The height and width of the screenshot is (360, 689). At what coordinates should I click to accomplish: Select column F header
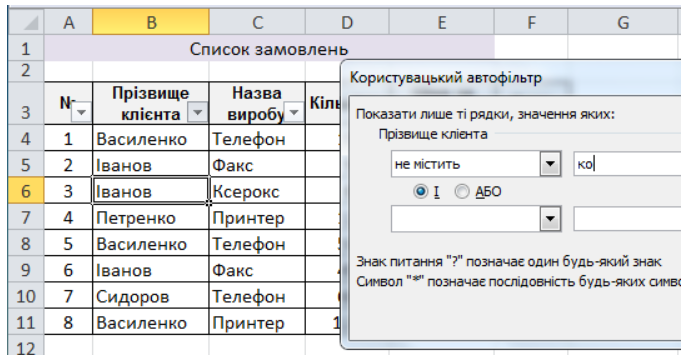(531, 23)
